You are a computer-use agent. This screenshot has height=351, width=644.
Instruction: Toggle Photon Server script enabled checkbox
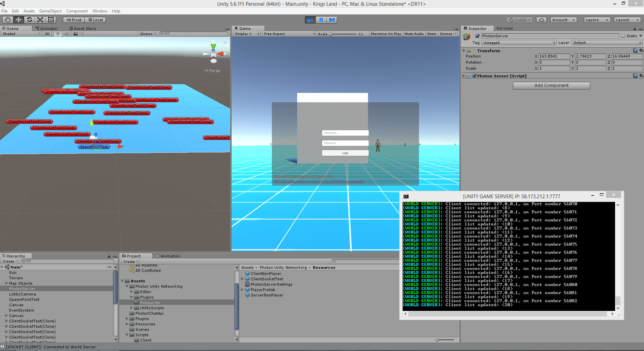(x=474, y=76)
